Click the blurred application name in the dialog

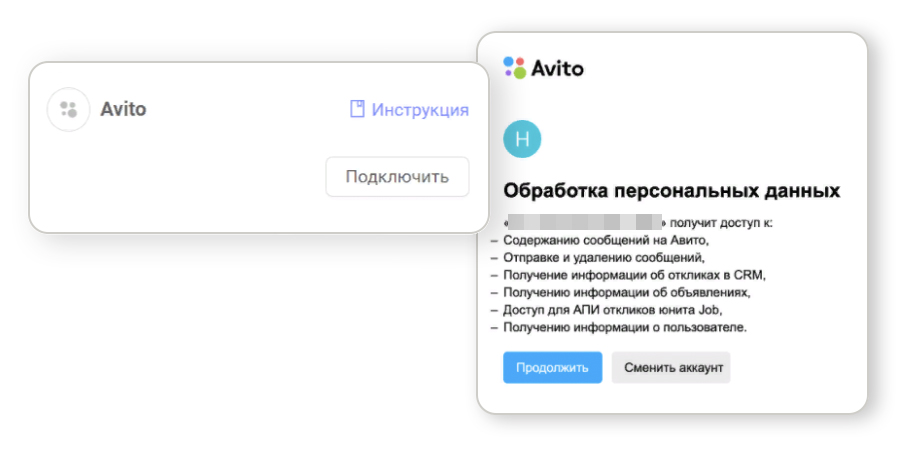click(586, 221)
